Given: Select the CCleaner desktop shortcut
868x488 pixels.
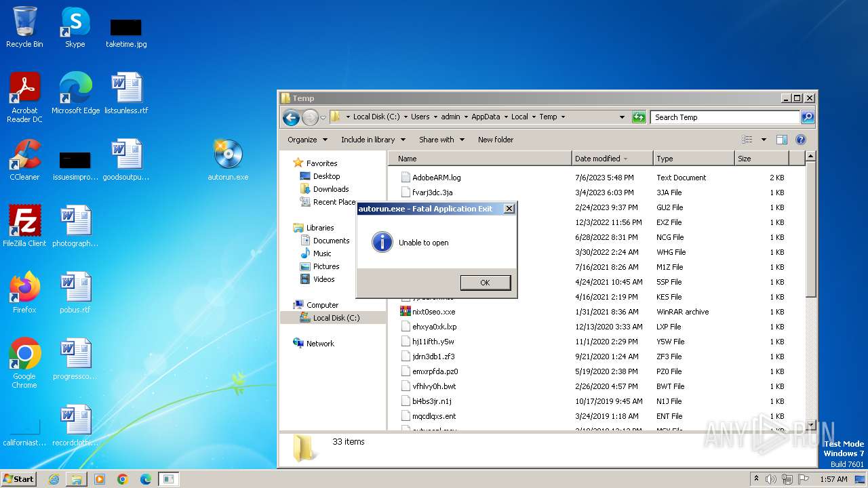Looking at the screenshot, I should tap(24, 160).
